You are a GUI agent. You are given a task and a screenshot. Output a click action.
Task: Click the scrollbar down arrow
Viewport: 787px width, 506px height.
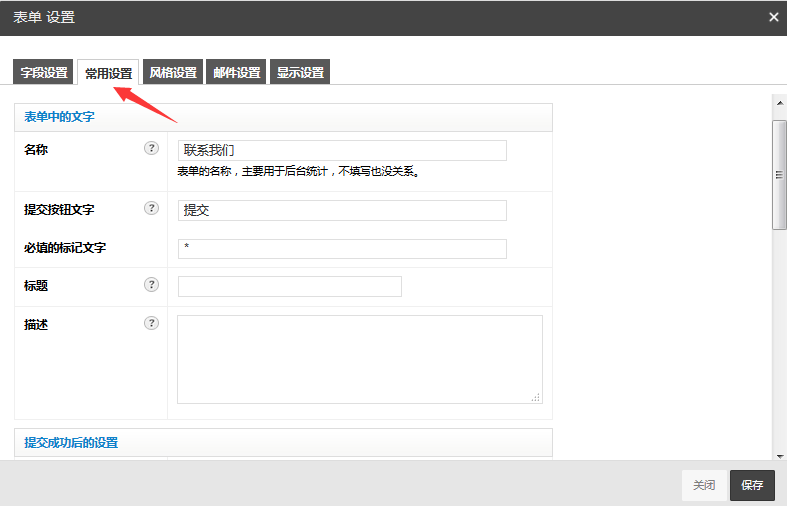pyautogui.click(x=779, y=456)
